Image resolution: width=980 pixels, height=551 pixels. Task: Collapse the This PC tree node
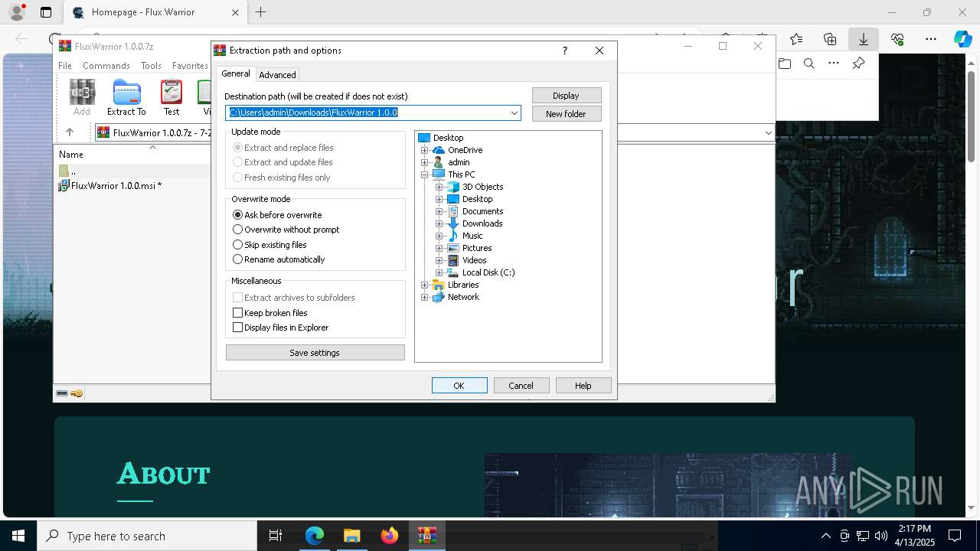coord(425,174)
